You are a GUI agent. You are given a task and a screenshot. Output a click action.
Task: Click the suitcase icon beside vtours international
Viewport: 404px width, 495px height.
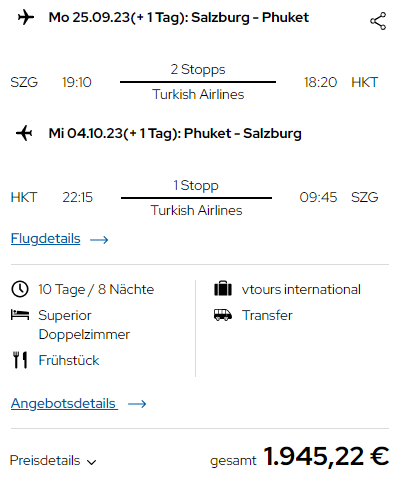pyautogui.click(x=223, y=289)
